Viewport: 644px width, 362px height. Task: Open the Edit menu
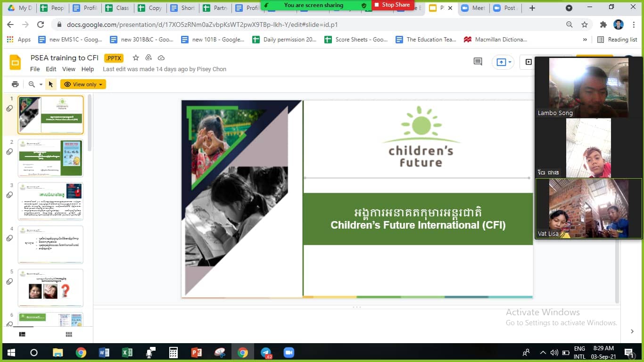point(51,69)
